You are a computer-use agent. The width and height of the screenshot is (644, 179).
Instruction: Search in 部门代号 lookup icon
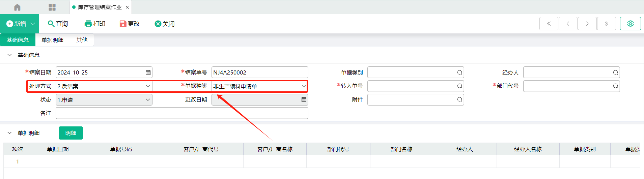click(x=615, y=86)
